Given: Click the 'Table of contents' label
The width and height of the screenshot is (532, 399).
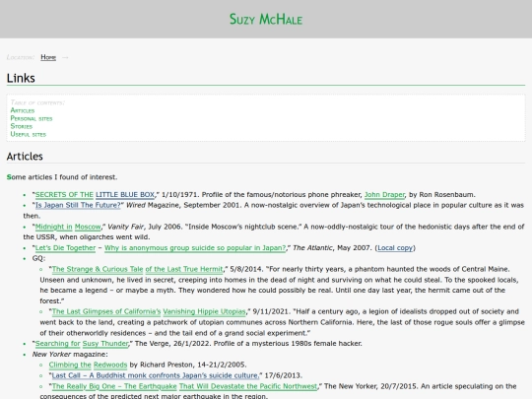Looking at the screenshot, I should 37,102.
